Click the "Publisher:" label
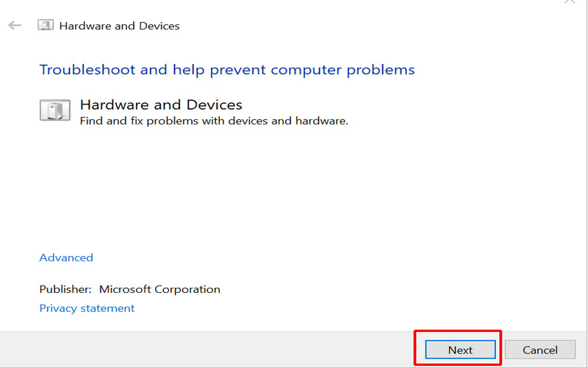Image resolution: width=588 pixels, height=368 pixels. coord(65,289)
